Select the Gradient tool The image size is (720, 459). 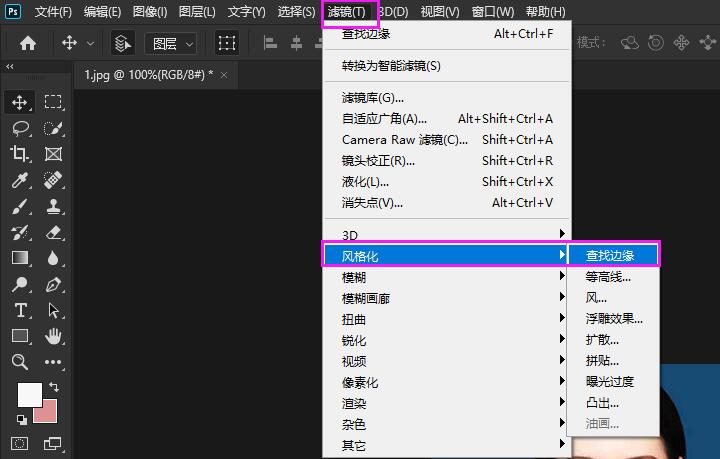click(20, 258)
